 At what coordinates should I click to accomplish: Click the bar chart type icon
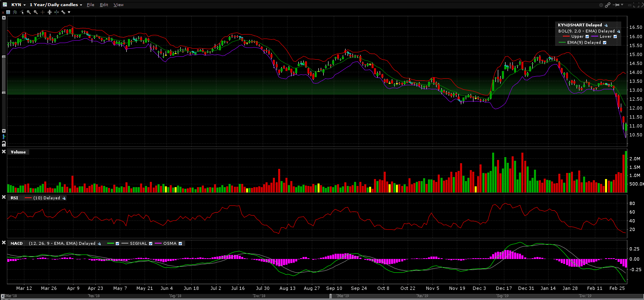tap(15, 12)
